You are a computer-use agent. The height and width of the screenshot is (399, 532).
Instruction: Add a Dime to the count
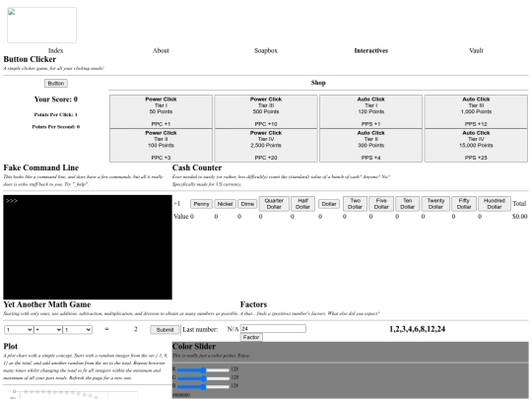click(247, 204)
